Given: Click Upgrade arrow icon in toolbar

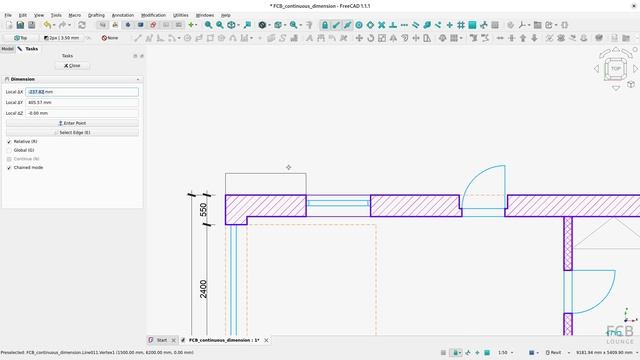Looking at the screenshot, I should [x=523, y=38].
